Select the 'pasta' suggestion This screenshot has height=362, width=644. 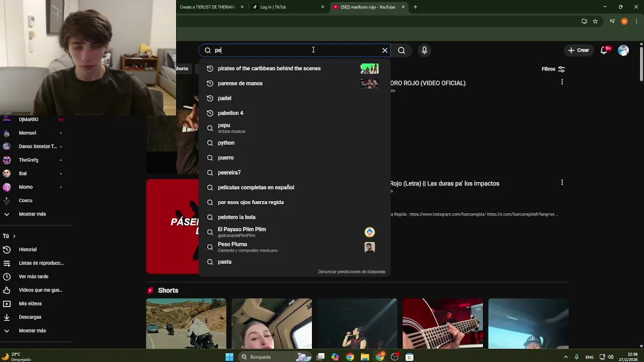[294, 262]
